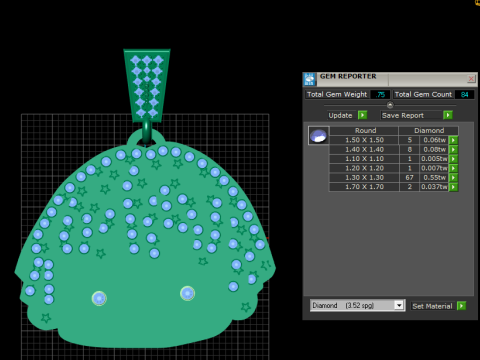The image size is (480, 360).
Task: Click the Set Material label
Action: coord(432,306)
